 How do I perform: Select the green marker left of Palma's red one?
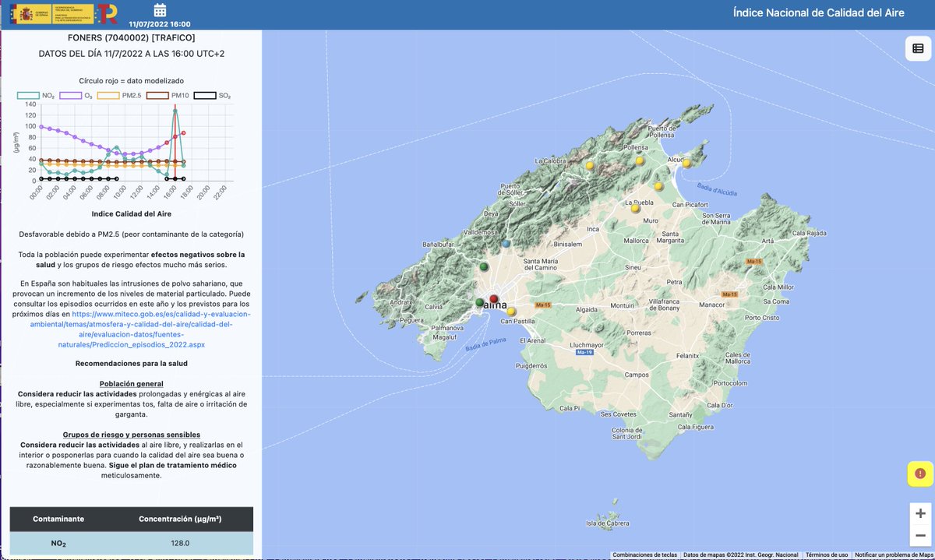[x=480, y=302]
